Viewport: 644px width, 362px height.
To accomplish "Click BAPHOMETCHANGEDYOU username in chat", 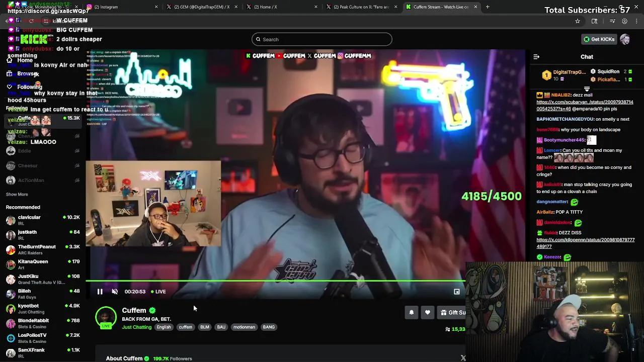I will 565,119.
